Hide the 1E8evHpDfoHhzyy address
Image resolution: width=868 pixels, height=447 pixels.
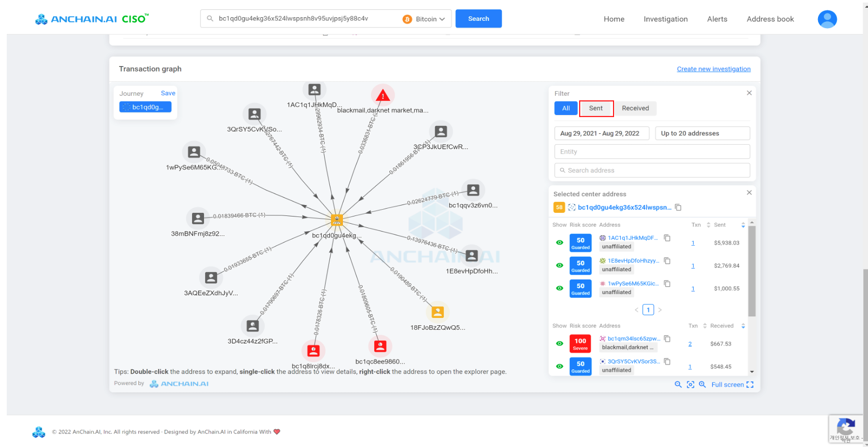click(559, 265)
